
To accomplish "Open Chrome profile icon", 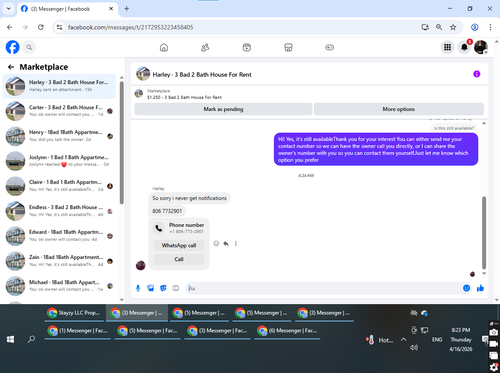I will point(475,27).
